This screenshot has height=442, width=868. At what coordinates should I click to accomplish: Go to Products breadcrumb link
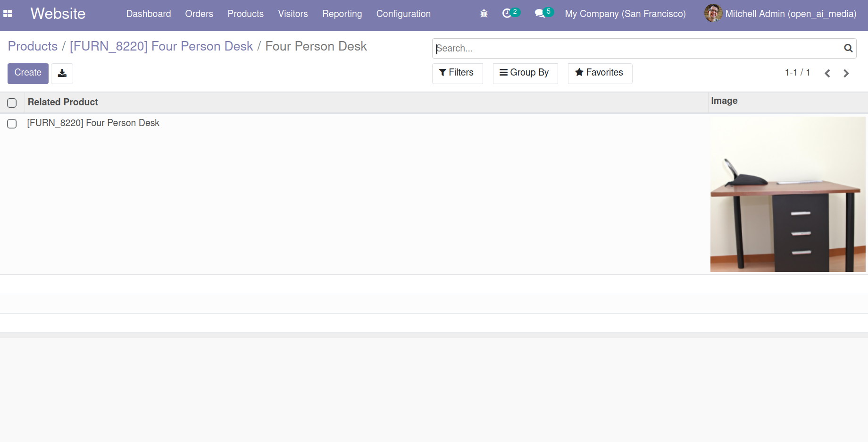(x=33, y=46)
